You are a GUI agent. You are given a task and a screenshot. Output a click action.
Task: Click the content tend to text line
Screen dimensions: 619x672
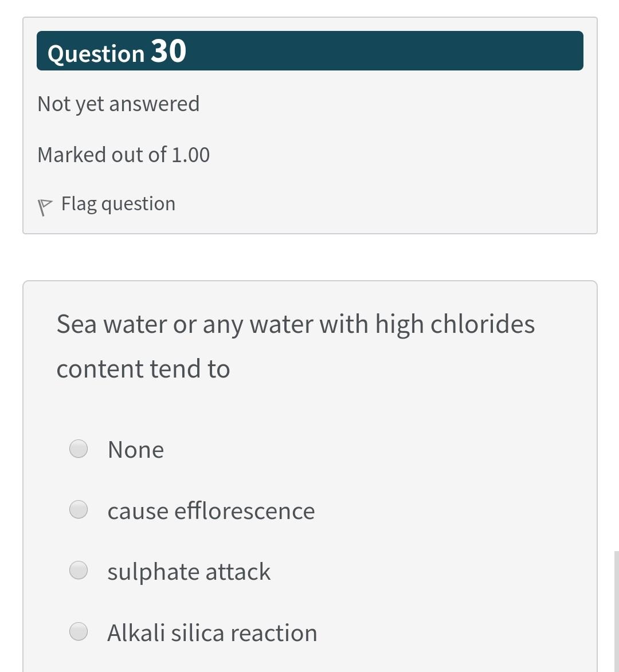pyautogui.click(x=143, y=369)
